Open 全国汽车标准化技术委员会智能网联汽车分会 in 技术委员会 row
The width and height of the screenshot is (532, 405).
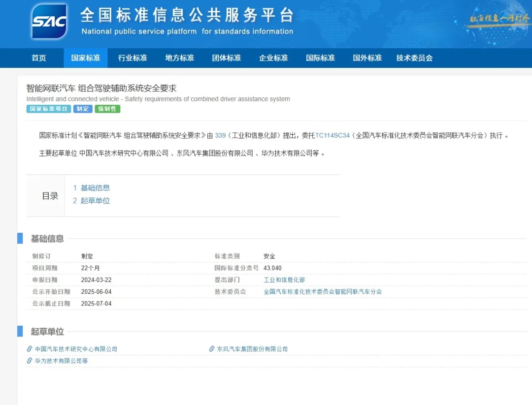point(323,292)
